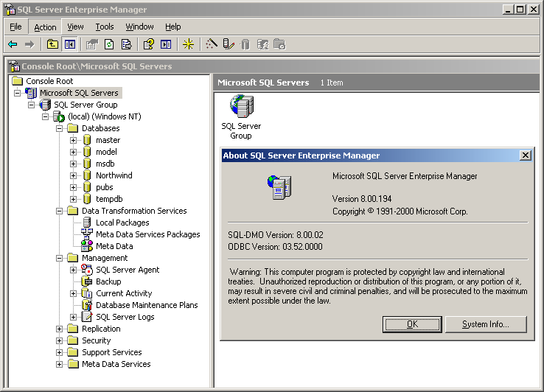Click the Backup icon under Management
This screenshot has height=392, width=544.
click(x=87, y=281)
